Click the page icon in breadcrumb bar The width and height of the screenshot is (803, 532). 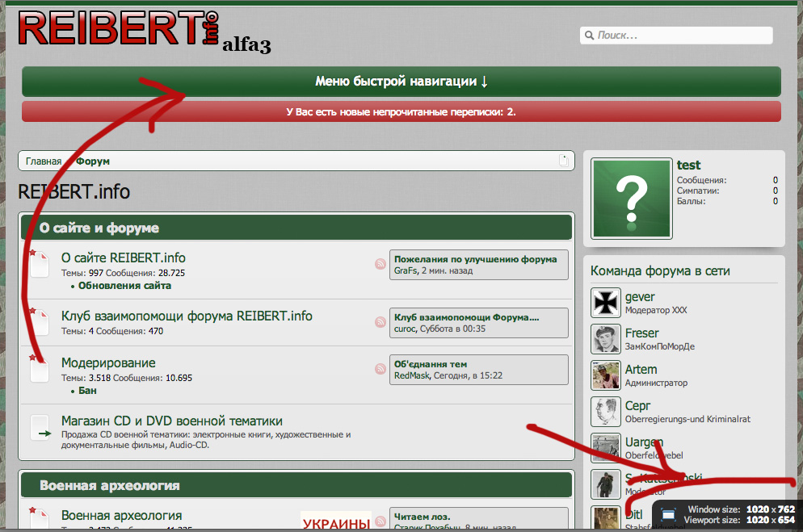coord(563,161)
